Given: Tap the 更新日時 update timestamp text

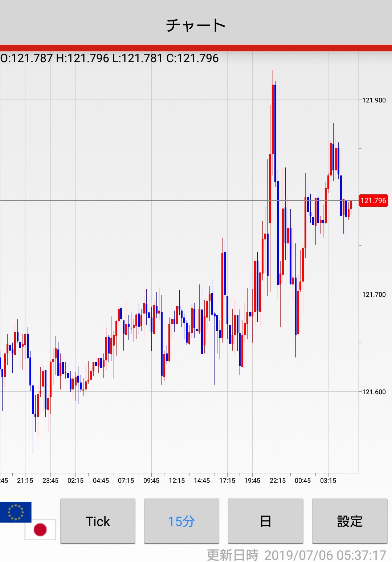Looking at the screenshot, I should 296,555.
